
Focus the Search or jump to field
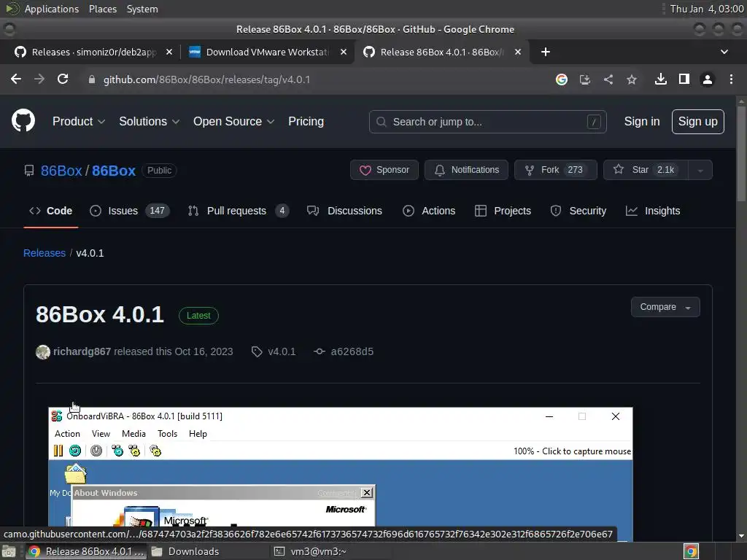click(487, 122)
